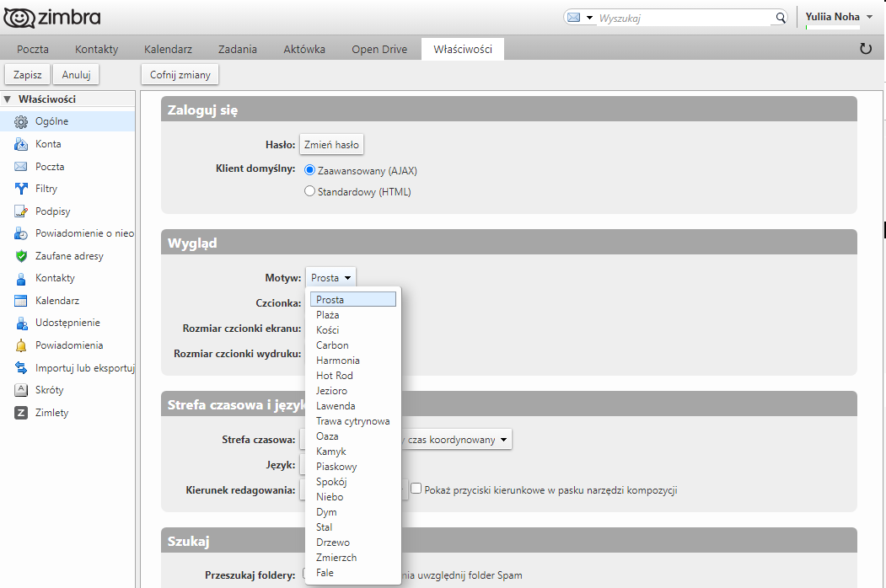
Task: Click the magnifying glass search icon
Action: [x=780, y=18]
